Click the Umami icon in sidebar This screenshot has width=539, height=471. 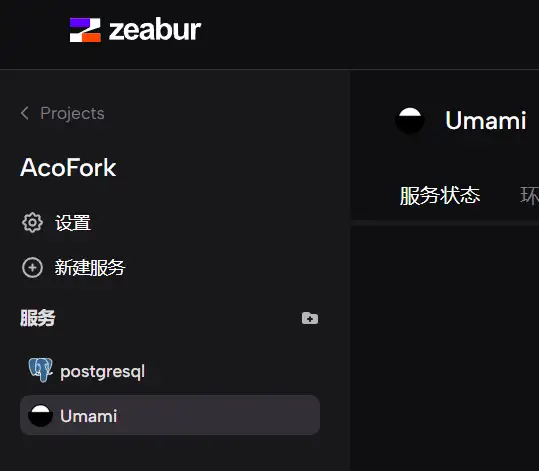pyautogui.click(x=40, y=416)
